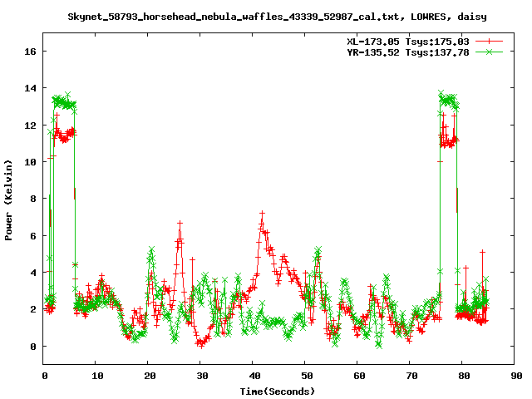The height and width of the screenshot is (399, 532).
Task: Click the y-axis tick label 16
Action: [30, 52]
